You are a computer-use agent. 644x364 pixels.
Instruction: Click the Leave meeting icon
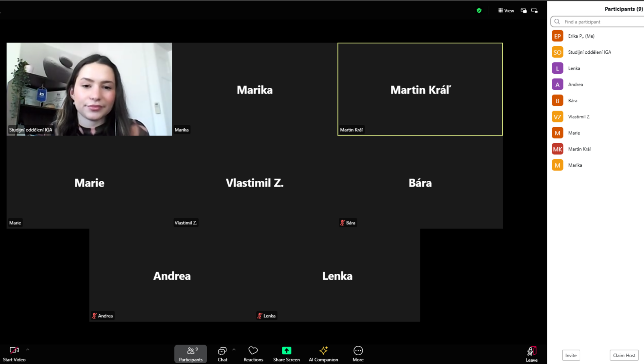coord(532,352)
